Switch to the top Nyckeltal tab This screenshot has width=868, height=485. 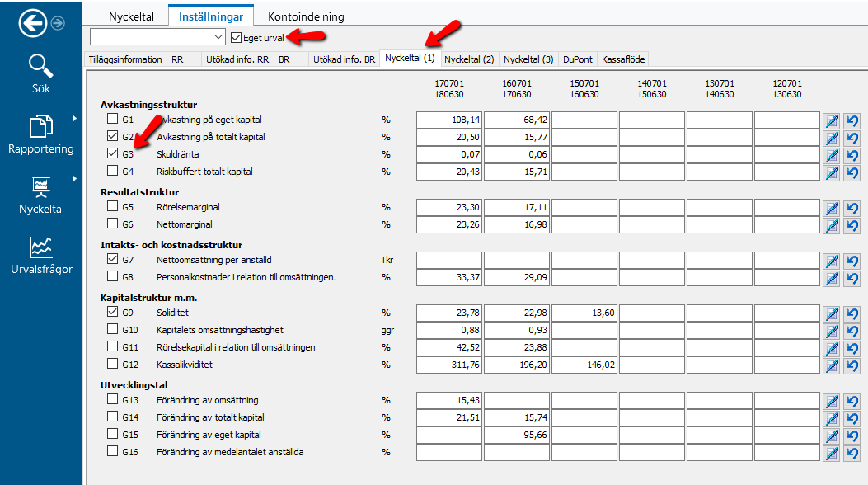point(131,16)
